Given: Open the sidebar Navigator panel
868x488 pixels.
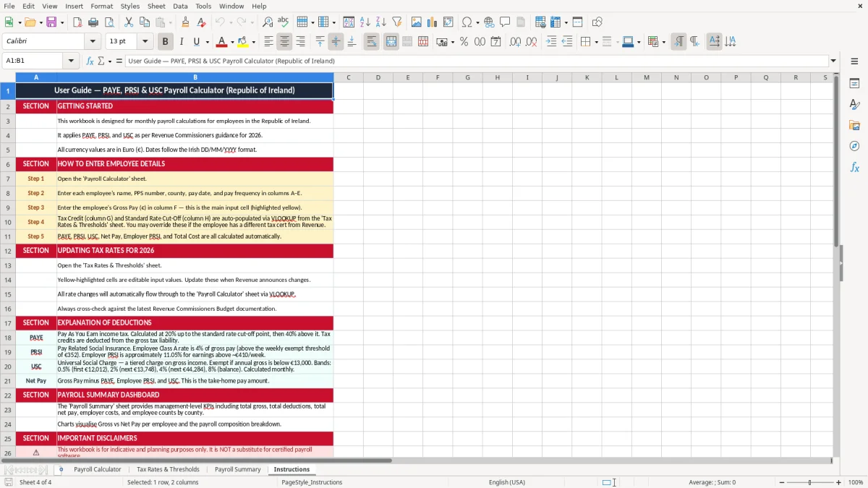Looking at the screenshot, I should click(854, 146).
